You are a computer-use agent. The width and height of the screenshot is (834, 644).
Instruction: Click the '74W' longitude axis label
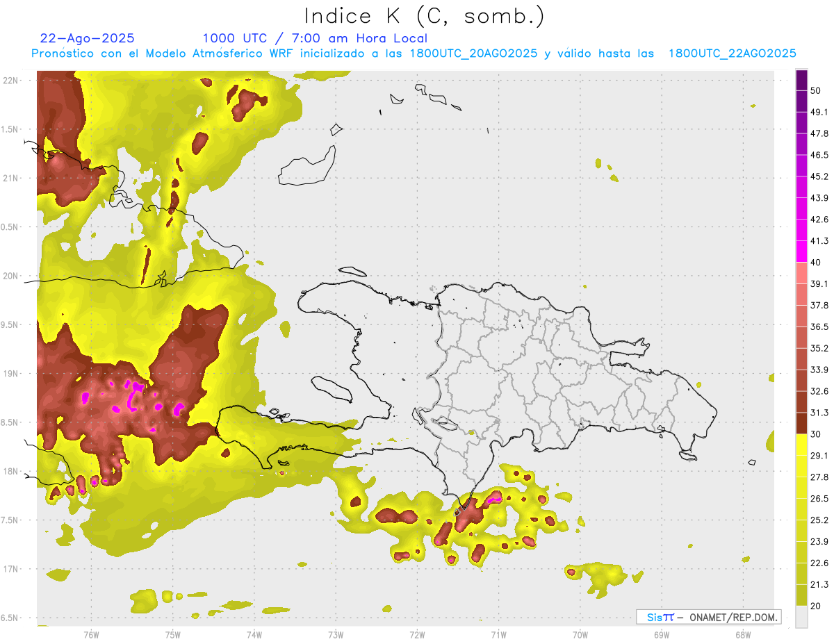click(x=254, y=635)
